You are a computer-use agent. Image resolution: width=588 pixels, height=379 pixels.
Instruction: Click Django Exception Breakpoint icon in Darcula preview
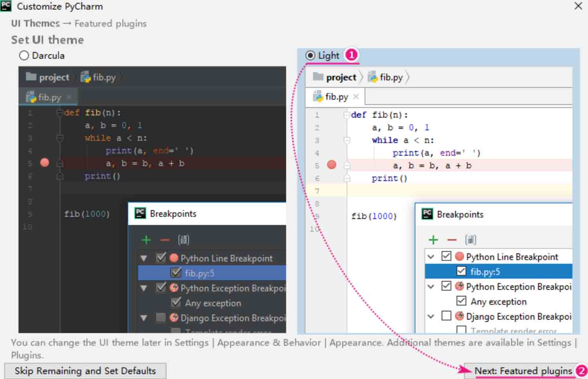[174, 318]
